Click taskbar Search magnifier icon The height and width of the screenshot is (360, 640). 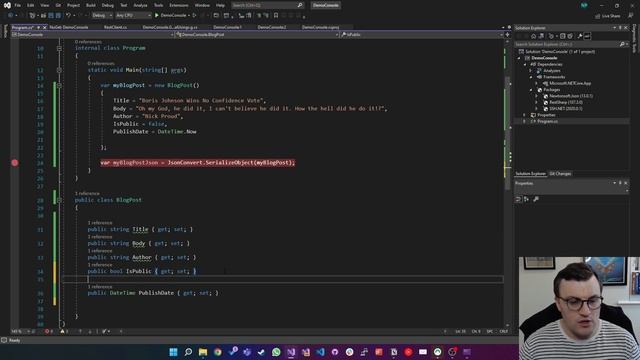click(x=188, y=352)
